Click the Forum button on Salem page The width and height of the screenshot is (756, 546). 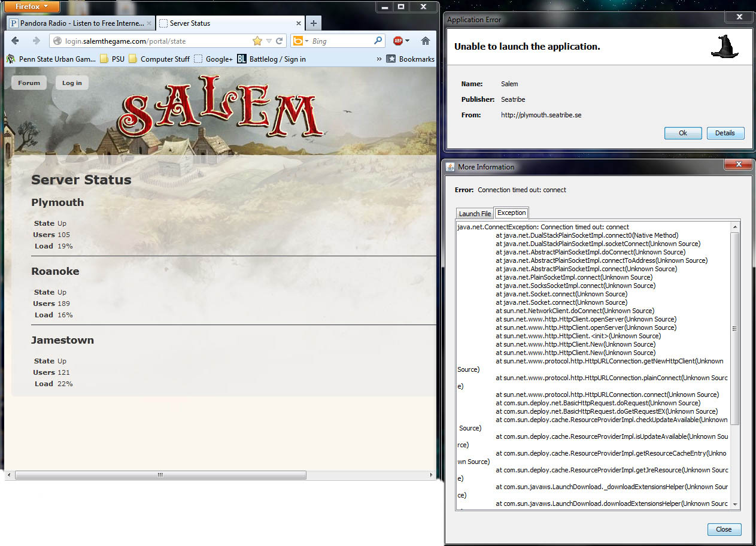pyautogui.click(x=29, y=83)
